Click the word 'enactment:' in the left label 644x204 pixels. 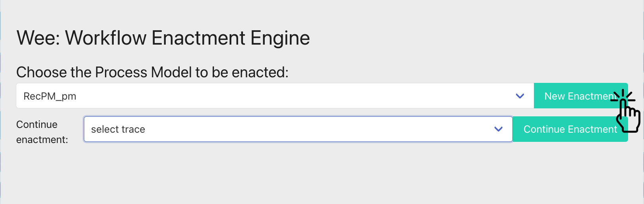point(42,140)
